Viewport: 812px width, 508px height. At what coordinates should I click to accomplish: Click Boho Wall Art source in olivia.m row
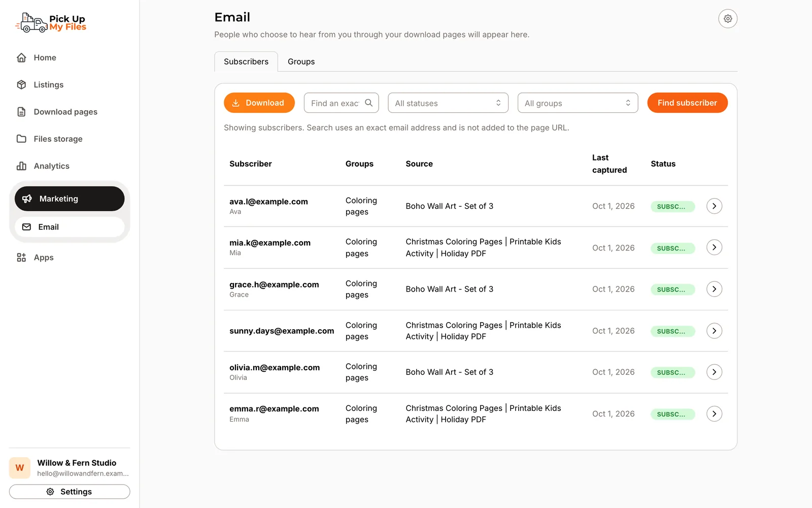449,372
